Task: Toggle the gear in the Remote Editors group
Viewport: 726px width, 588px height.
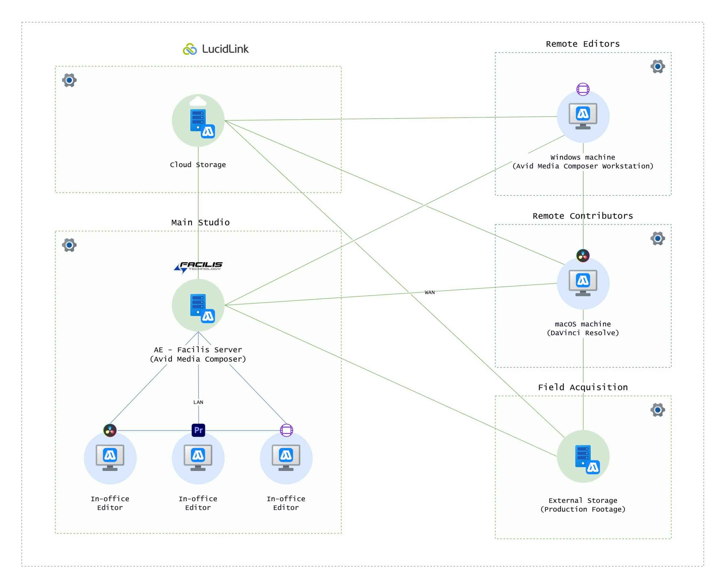Action: tap(658, 67)
